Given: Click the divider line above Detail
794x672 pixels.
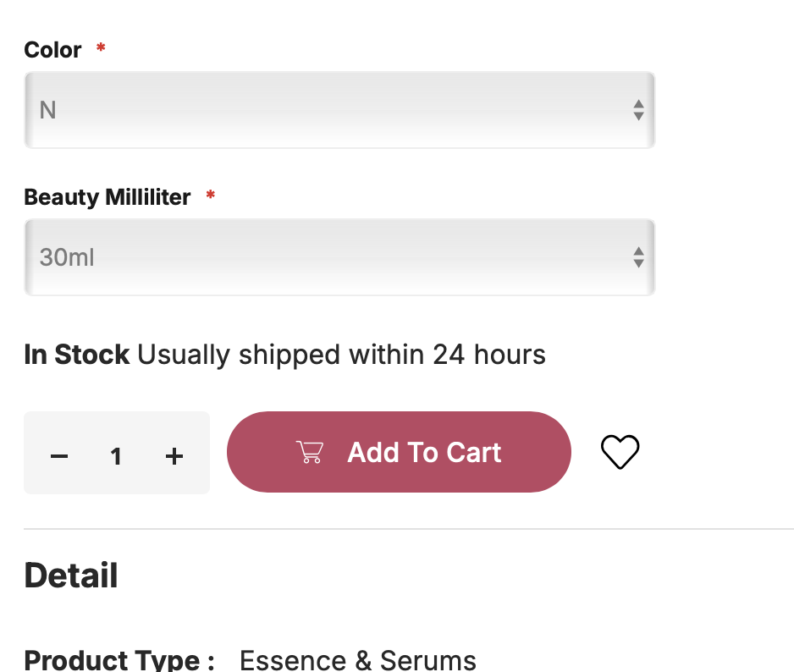Looking at the screenshot, I should tap(408, 529).
